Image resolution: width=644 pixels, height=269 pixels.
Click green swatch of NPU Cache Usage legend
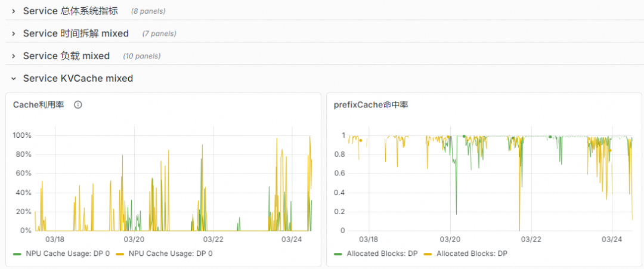coord(17,254)
